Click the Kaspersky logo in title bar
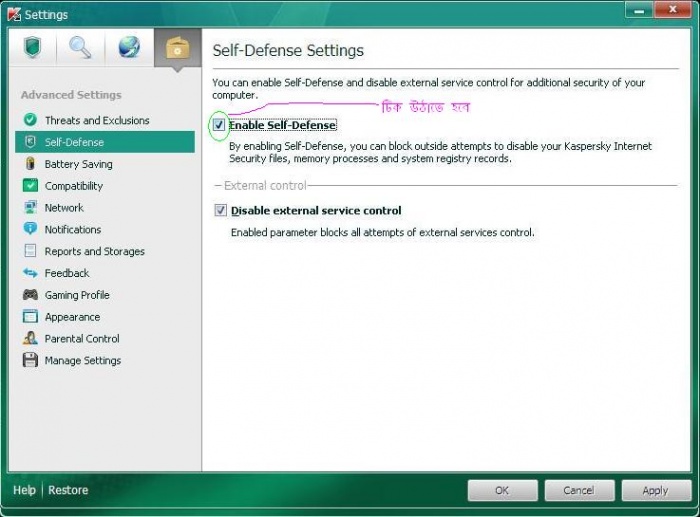The width and height of the screenshot is (700, 517). coord(14,14)
